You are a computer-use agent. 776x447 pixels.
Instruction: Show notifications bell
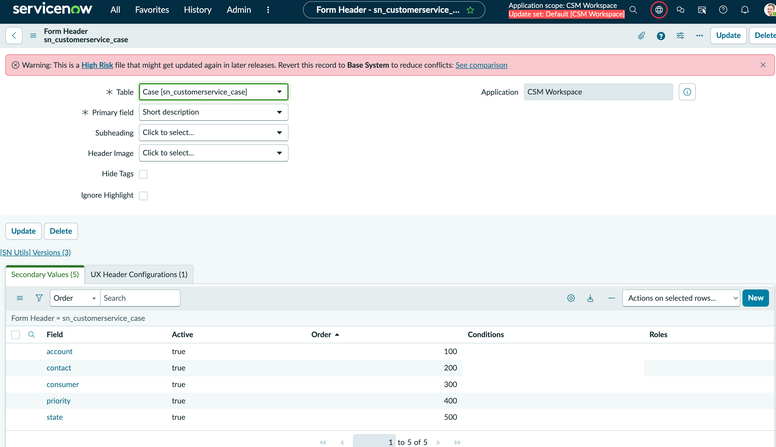click(x=744, y=10)
